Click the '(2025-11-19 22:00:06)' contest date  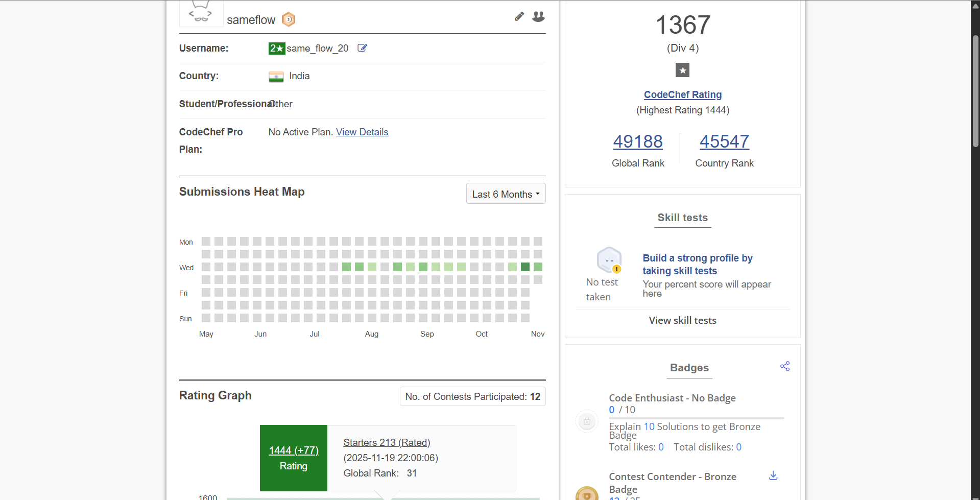391,458
